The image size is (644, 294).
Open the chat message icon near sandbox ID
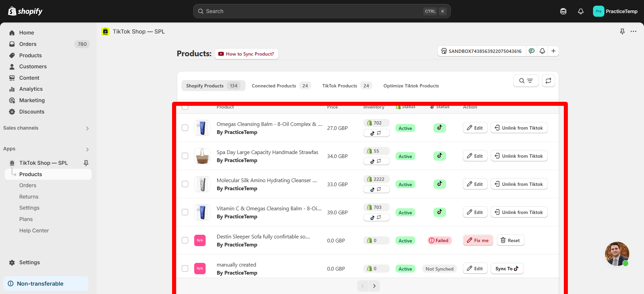point(532,51)
